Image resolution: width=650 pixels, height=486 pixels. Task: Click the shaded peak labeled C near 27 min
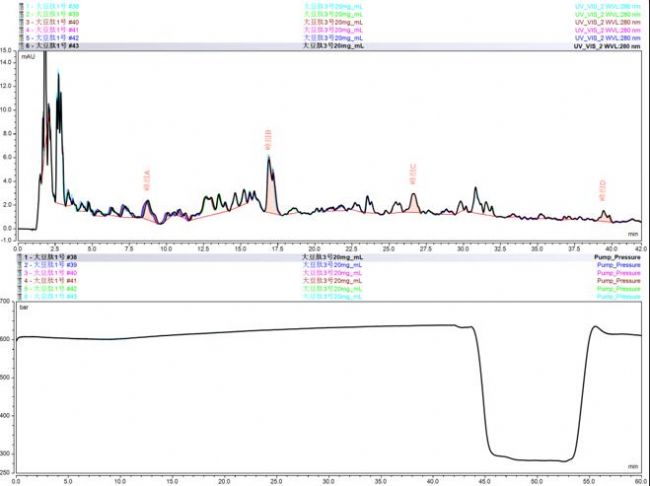click(x=414, y=204)
